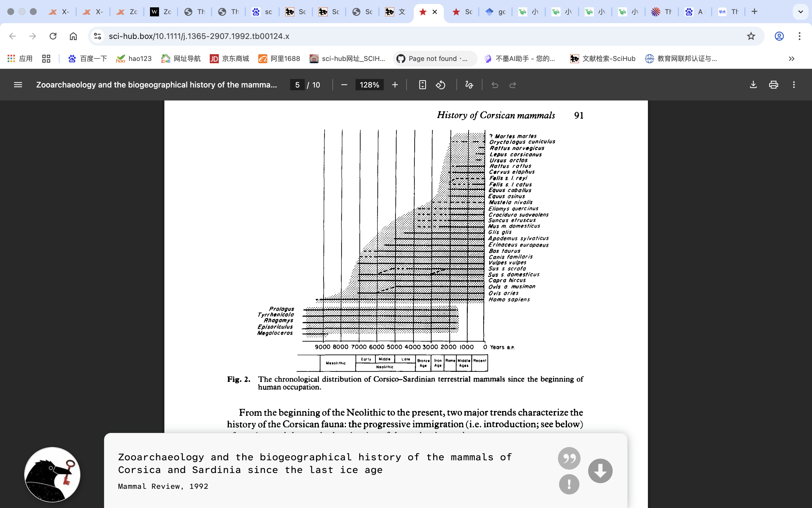The image size is (812, 508).
Task: Expand the tab search dropdown
Action: (x=801, y=12)
